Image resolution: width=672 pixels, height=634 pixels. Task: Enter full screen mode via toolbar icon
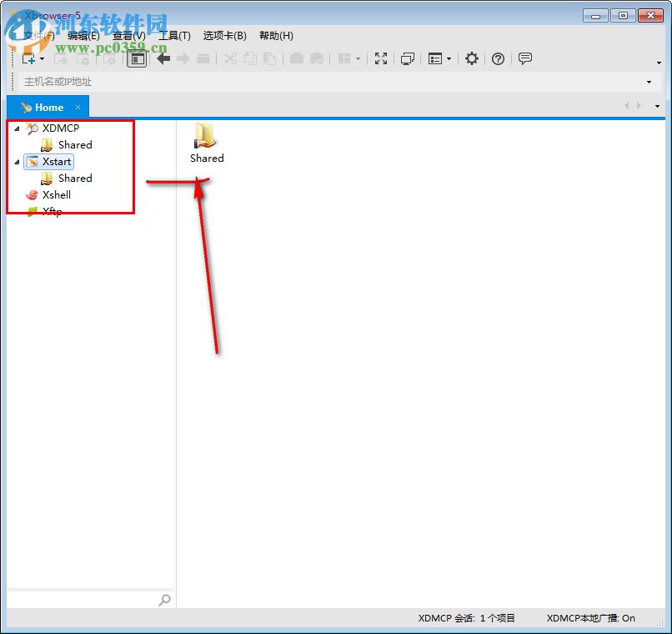pyautogui.click(x=380, y=58)
